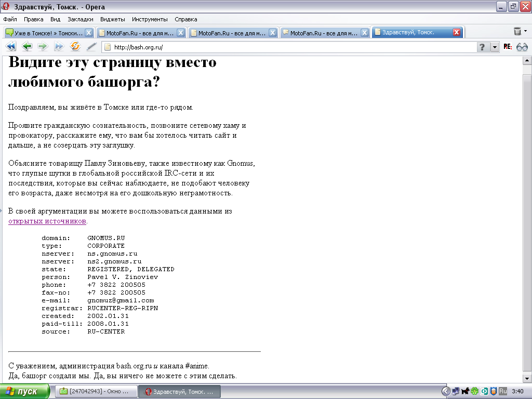This screenshot has height=399, width=532.
Task: Click the whois value 'CORPORATE'
Action: (x=106, y=246)
